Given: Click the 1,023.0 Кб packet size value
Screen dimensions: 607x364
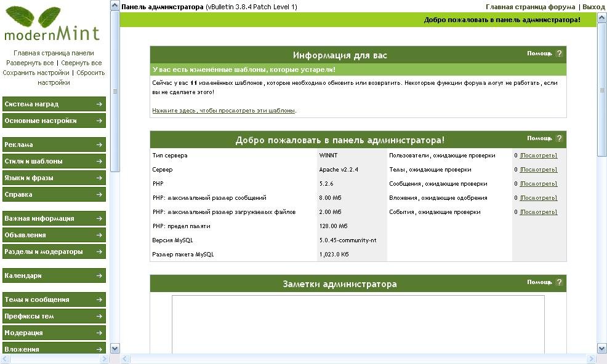Looking at the screenshot, I should pyautogui.click(x=334, y=255).
